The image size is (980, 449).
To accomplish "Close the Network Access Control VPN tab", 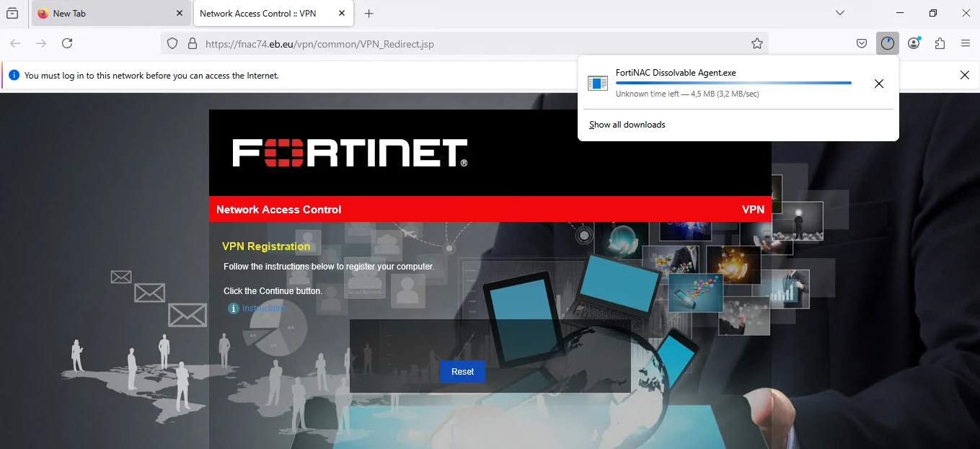I will tap(343, 13).
